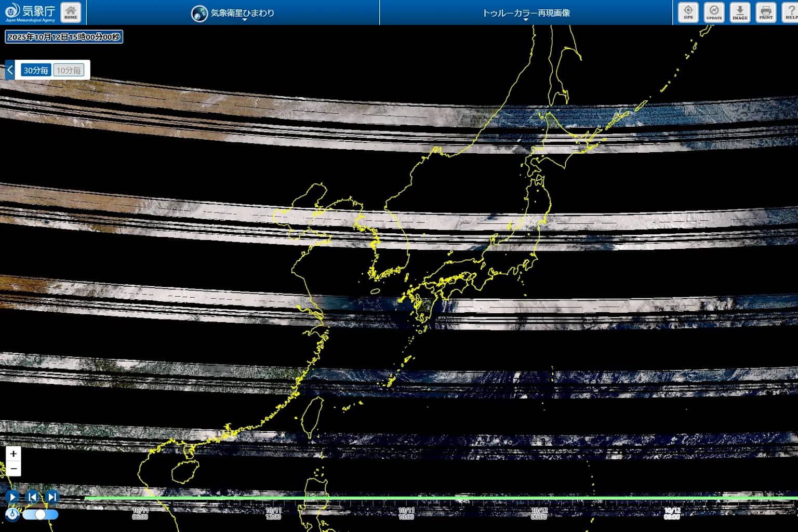Viewport: 798px width, 532px height.
Task: Download the image using the IMAGE button
Action: (739, 12)
